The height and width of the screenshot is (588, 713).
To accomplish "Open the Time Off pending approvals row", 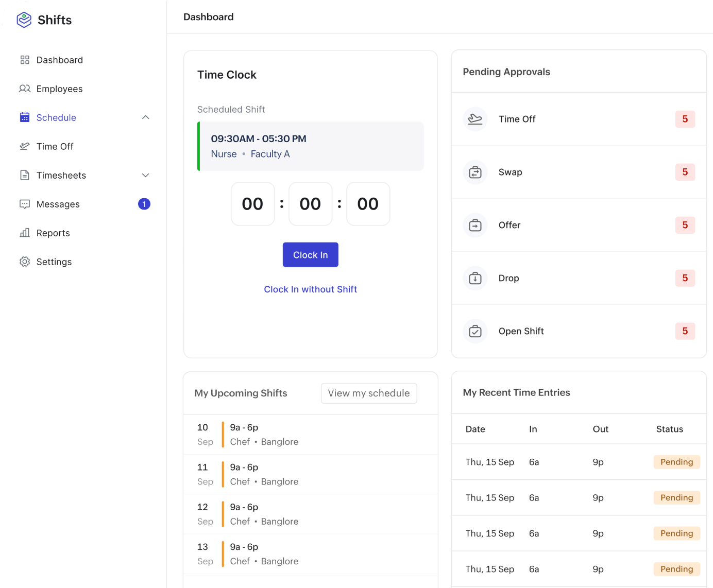I will pyautogui.click(x=579, y=119).
